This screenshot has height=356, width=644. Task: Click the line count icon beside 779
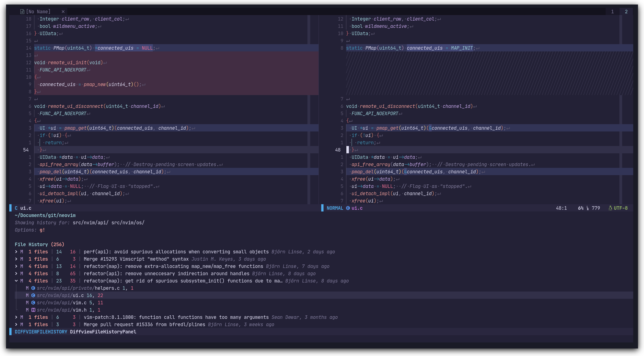588,208
